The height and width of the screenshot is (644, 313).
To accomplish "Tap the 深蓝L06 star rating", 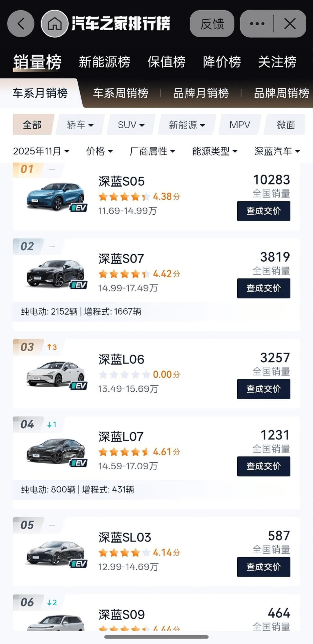I will click(x=125, y=375).
